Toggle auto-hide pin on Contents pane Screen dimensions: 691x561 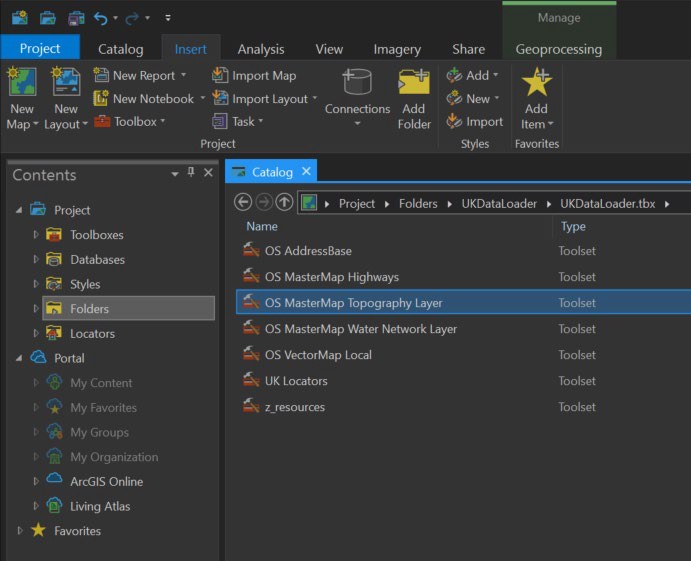[191, 172]
